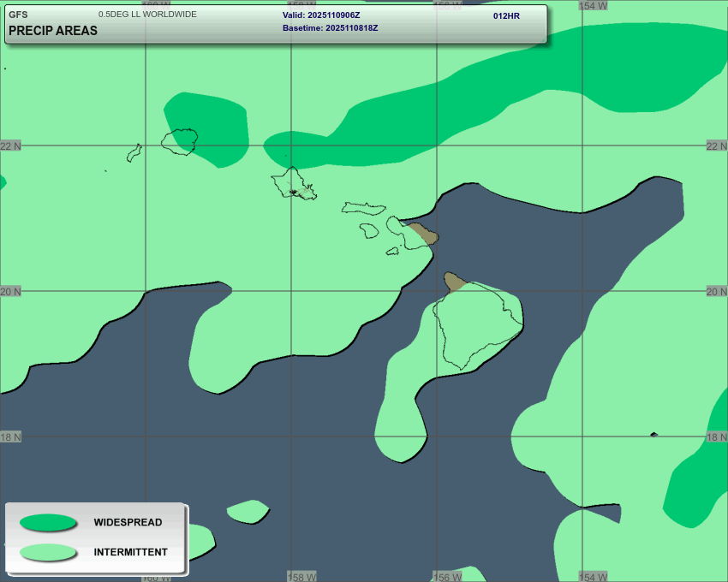The height and width of the screenshot is (582, 728).
Task: Click the PRECIP AREAS title text
Action: tap(53, 31)
